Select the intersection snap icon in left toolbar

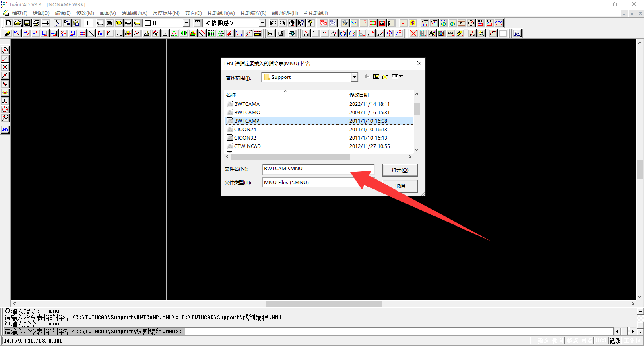[x=5, y=67]
